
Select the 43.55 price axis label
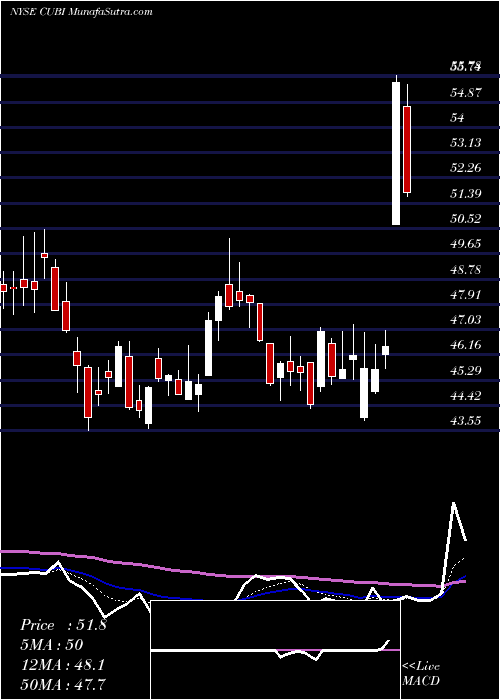pos(466,421)
